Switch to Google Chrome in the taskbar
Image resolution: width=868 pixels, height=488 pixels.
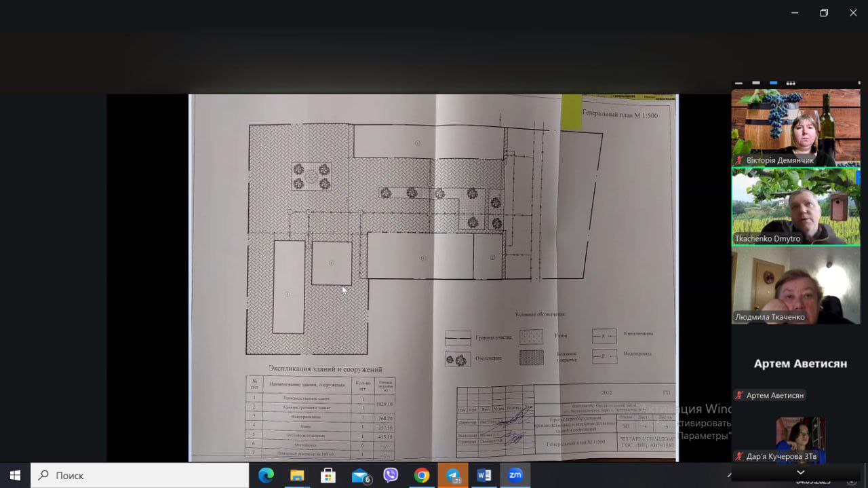point(422,475)
